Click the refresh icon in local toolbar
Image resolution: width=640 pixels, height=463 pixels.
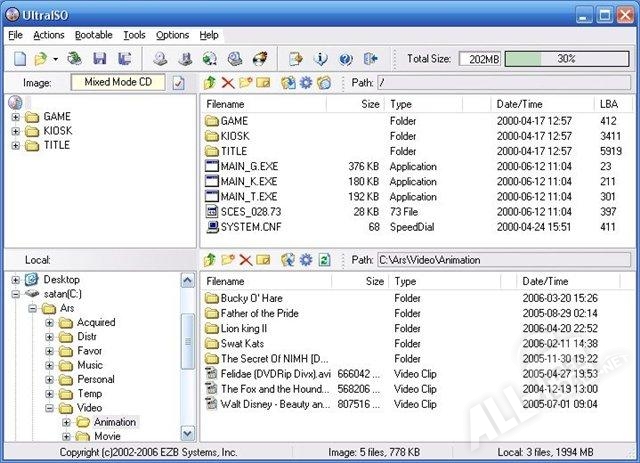(324, 260)
